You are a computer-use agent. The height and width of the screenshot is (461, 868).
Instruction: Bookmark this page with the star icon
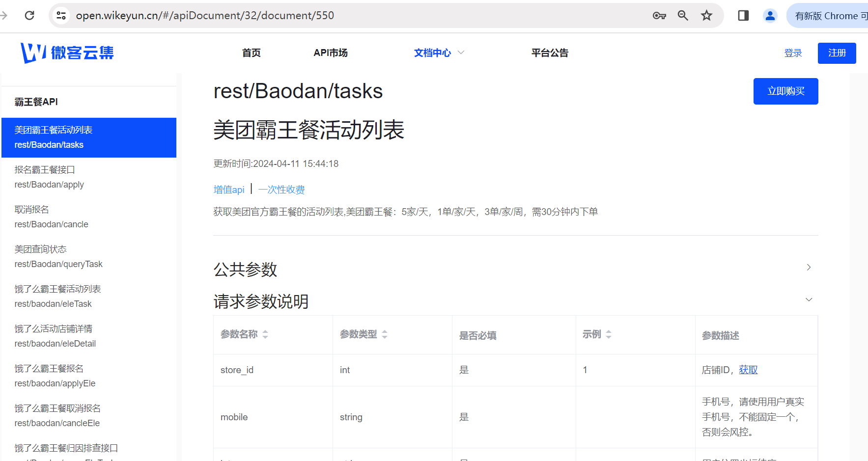[706, 15]
